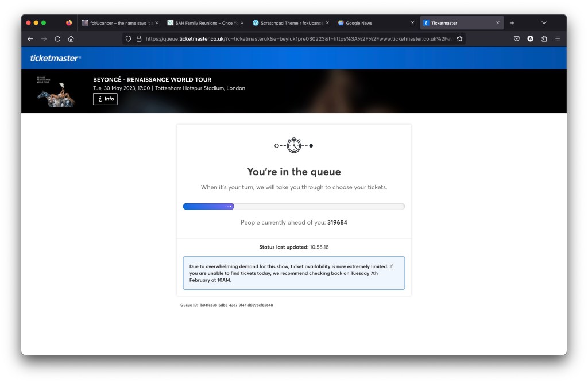
Task: Click the Info button for the event
Action: (105, 99)
